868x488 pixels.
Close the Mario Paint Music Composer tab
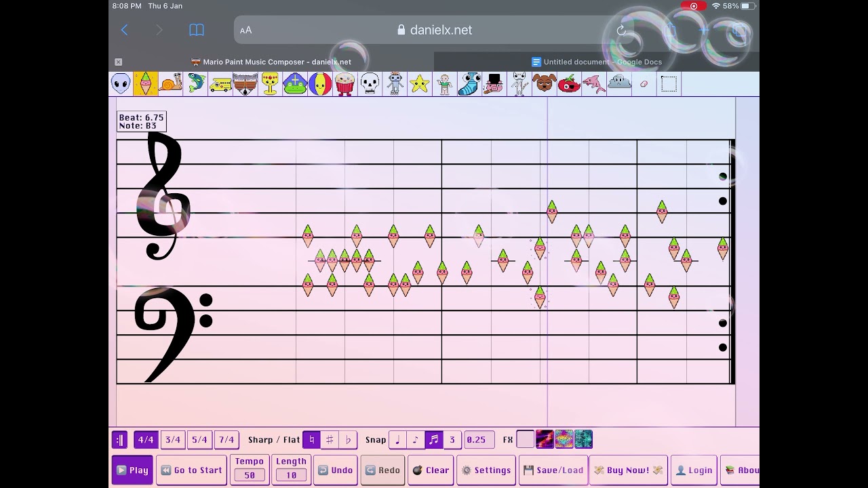point(119,62)
